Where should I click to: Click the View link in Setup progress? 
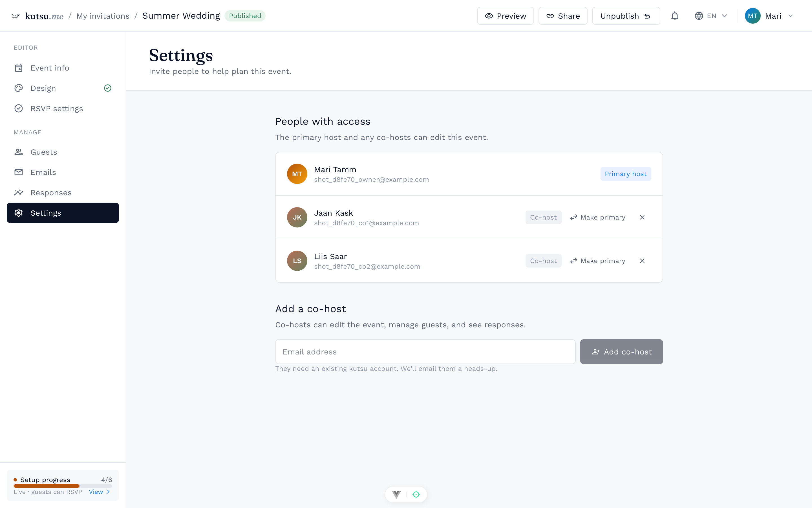[x=99, y=492]
